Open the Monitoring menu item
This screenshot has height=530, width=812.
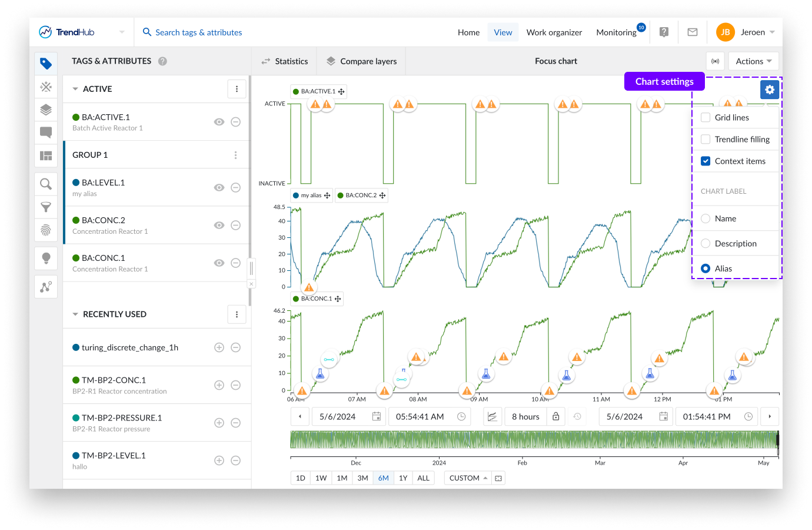[x=616, y=32]
